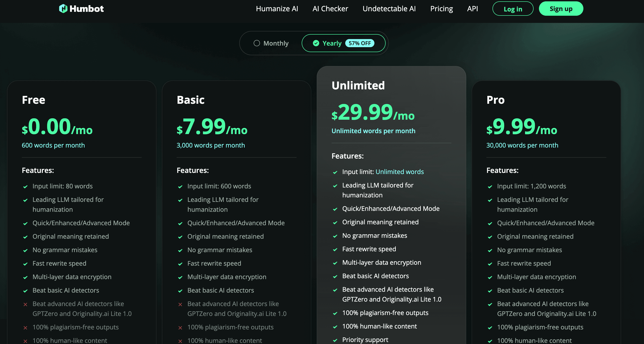Click checkmark beside Unlimited input limit
This screenshot has height=344, width=644.
(335, 172)
